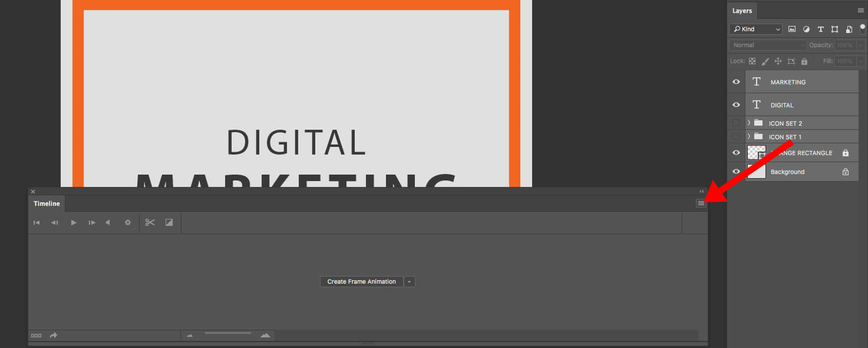This screenshot has width=868, height=348.
Task: Open the Timeline panel menu
Action: tap(700, 203)
